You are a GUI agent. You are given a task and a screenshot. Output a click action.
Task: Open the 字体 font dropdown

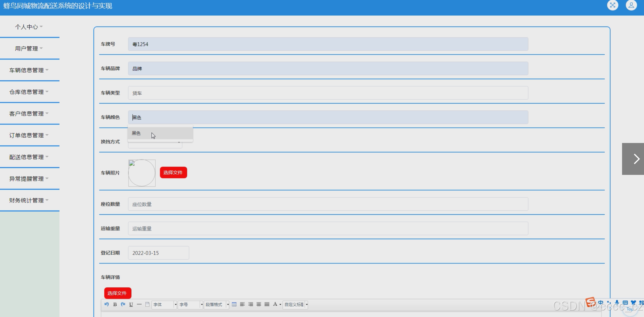click(x=164, y=304)
